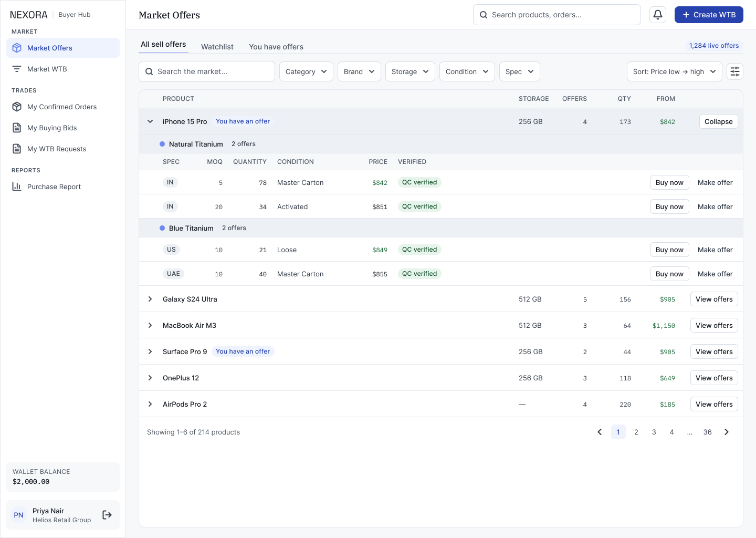Click the logout icon beside Priya Nair
Viewport: 756px width, 538px height.
point(107,515)
